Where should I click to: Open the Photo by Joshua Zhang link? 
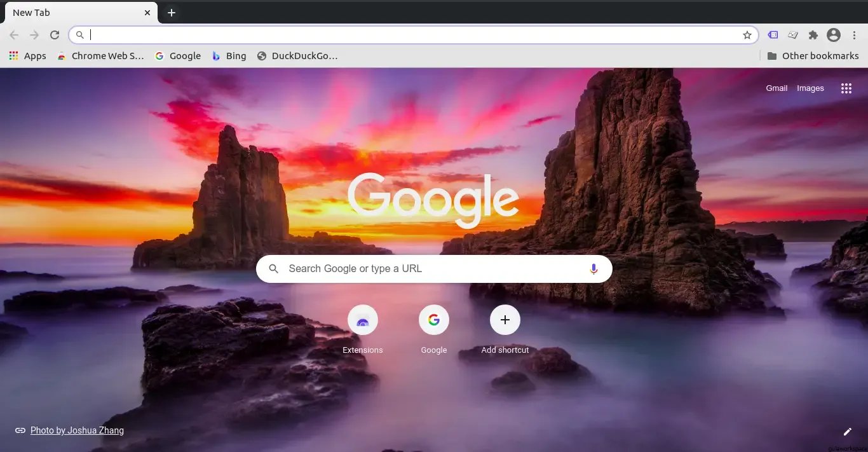[77, 430]
